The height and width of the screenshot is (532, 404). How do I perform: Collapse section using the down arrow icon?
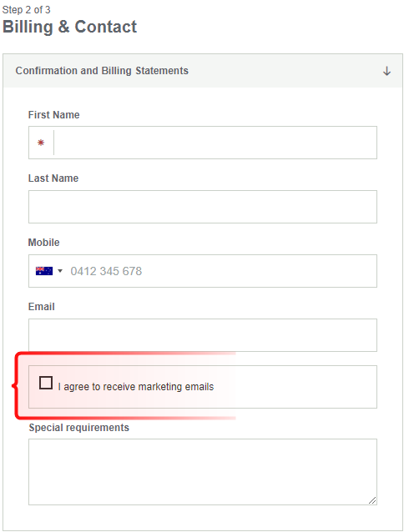point(386,71)
